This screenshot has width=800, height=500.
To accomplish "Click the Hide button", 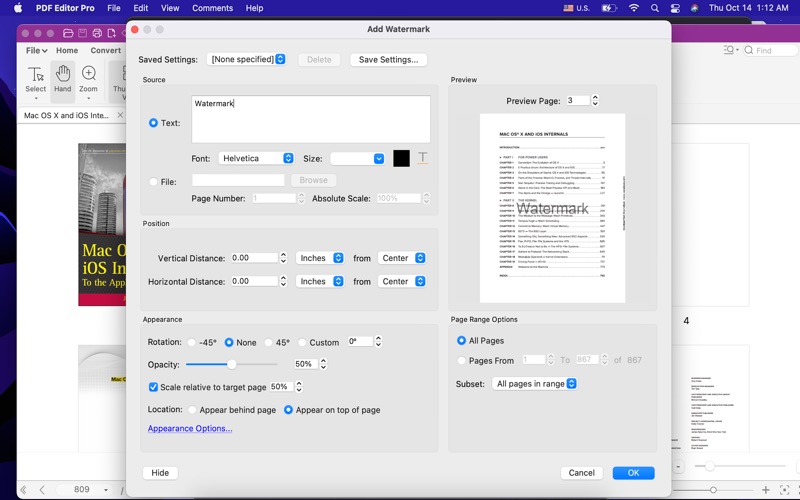I will 160,473.
